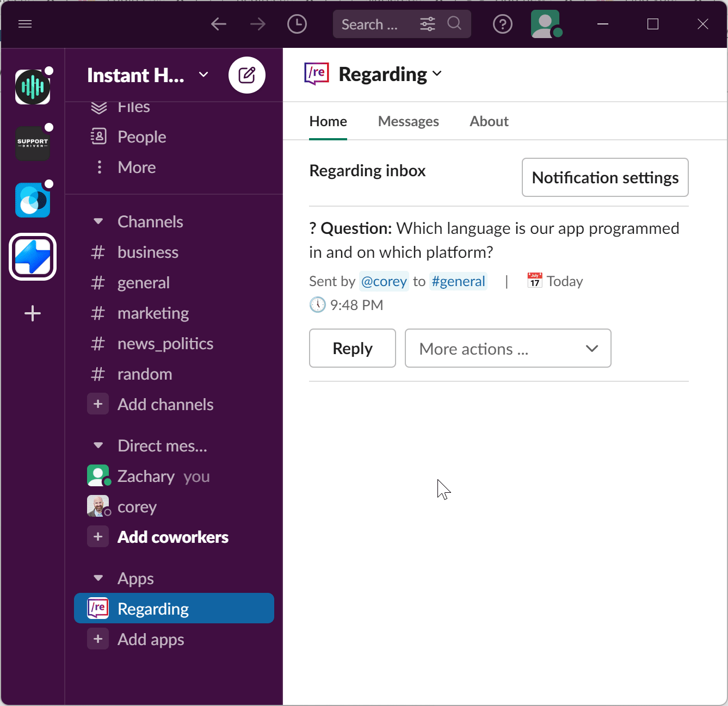Image resolution: width=728 pixels, height=706 pixels.
Task: Click Regarding app logo in header
Action: click(x=317, y=74)
